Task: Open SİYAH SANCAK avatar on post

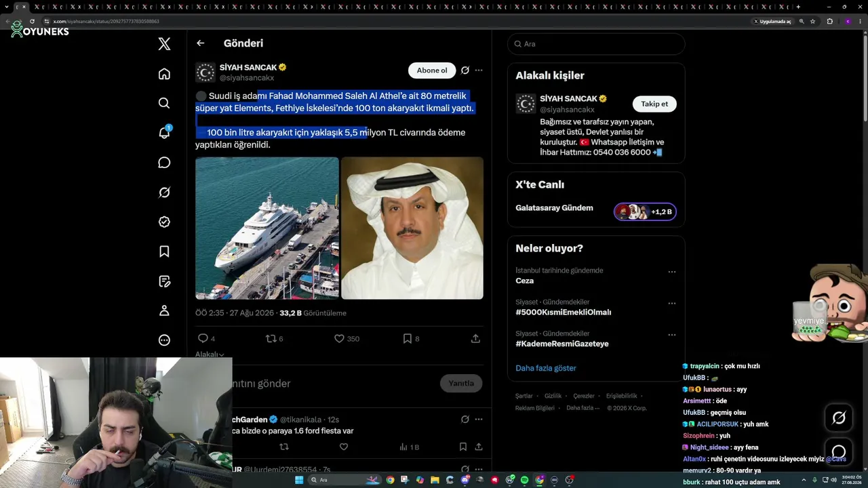Action: [x=205, y=72]
